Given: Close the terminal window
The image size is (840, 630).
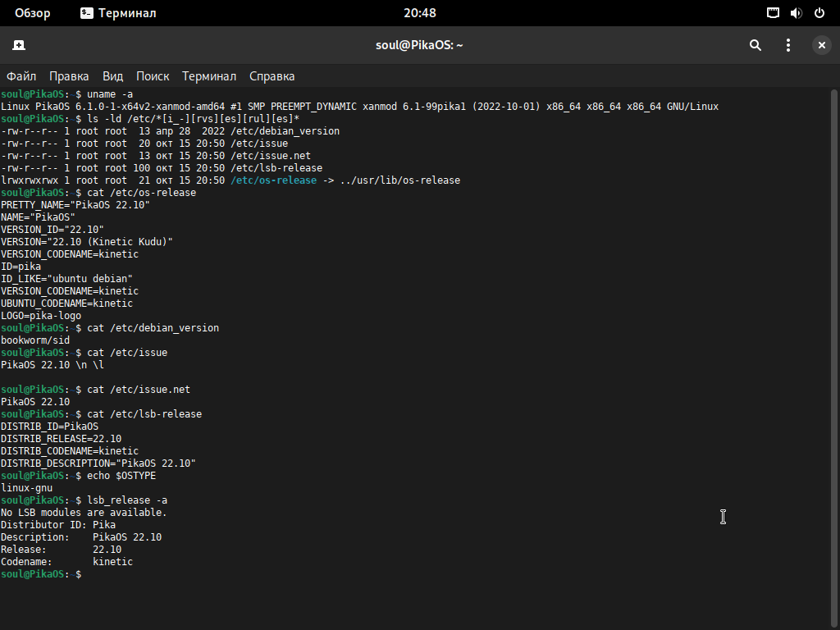Looking at the screenshot, I should pyautogui.click(x=822, y=45).
